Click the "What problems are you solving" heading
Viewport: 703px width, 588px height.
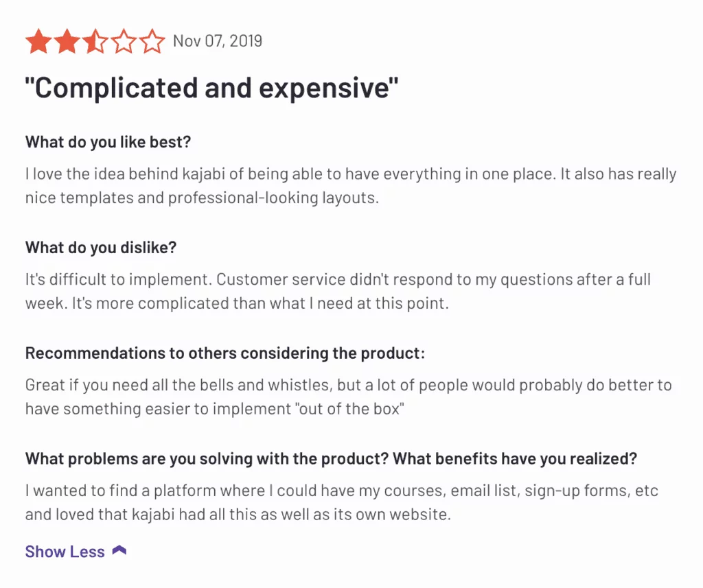(332, 459)
